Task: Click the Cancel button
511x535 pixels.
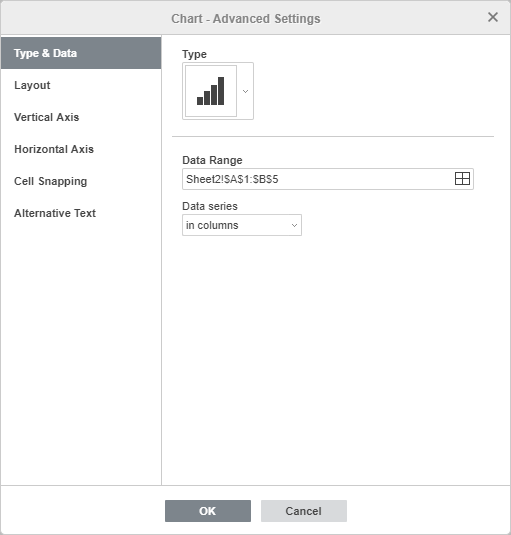Action: tap(304, 511)
